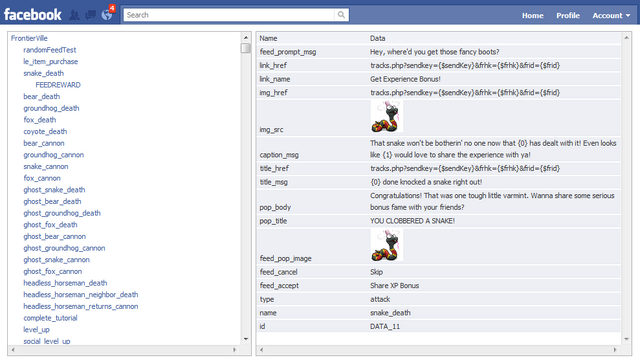This screenshot has height=360, width=640.
Task: Click the feed_prompt_msg row name
Action: pyautogui.click(x=288, y=52)
